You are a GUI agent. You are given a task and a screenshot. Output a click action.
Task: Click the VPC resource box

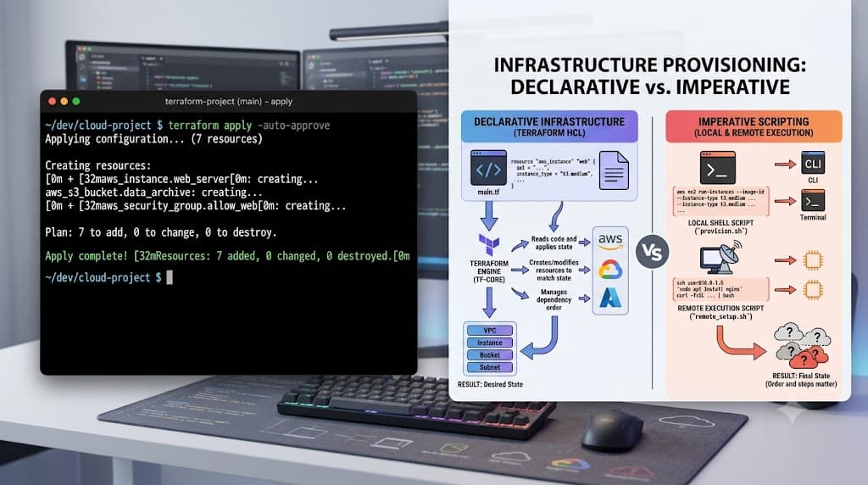tap(490, 331)
